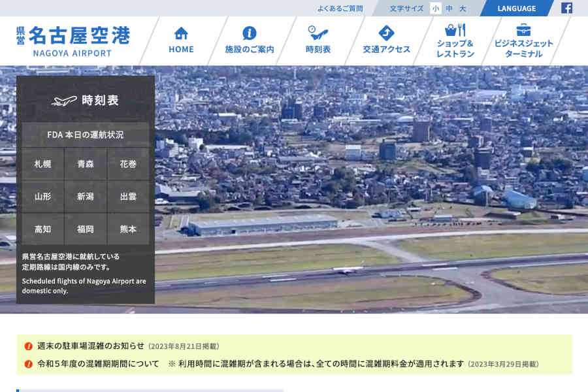
Task: Select FDA 本日の運航状況 button
Action: point(86,135)
